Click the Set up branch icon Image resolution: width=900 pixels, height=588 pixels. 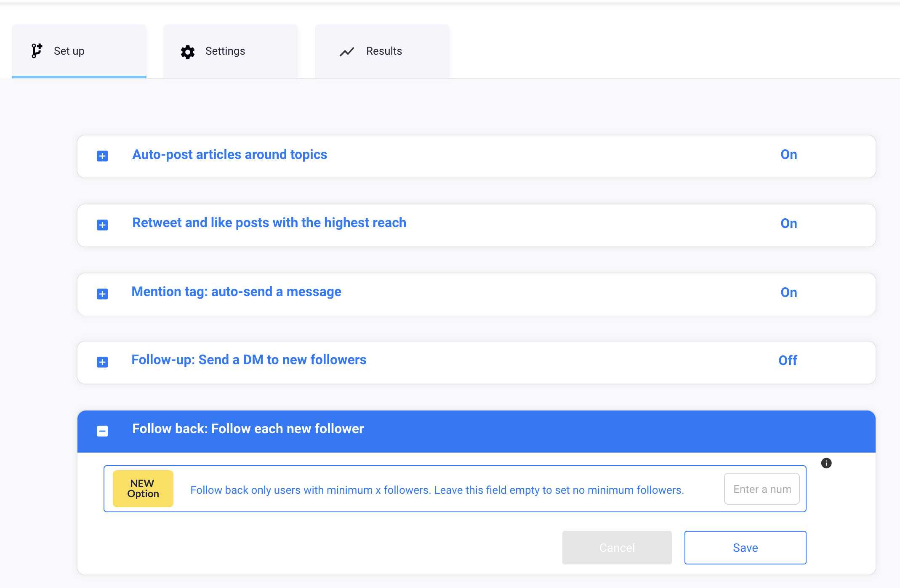[37, 50]
